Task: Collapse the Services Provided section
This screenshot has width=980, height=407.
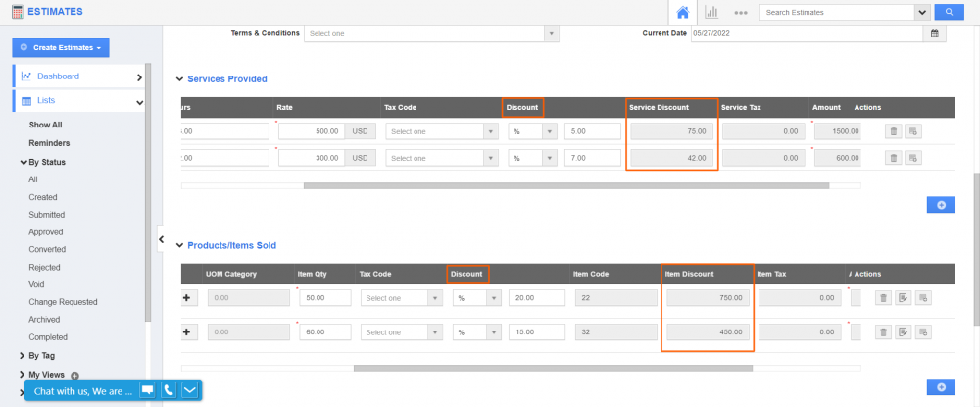Action: point(179,79)
